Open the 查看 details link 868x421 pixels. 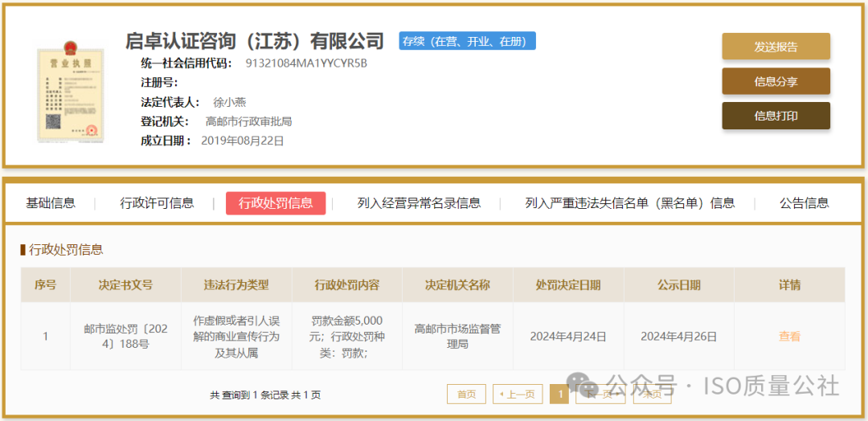pos(789,336)
